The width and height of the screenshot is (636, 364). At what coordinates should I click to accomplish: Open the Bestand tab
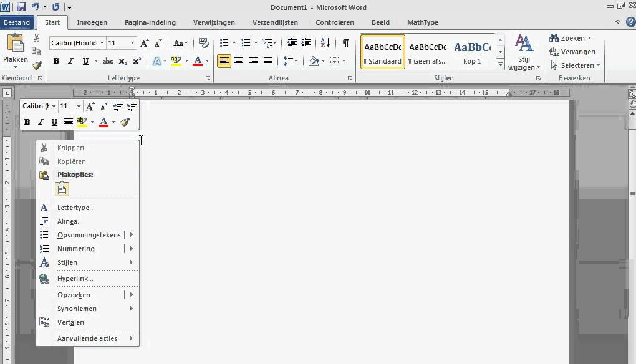click(x=17, y=22)
